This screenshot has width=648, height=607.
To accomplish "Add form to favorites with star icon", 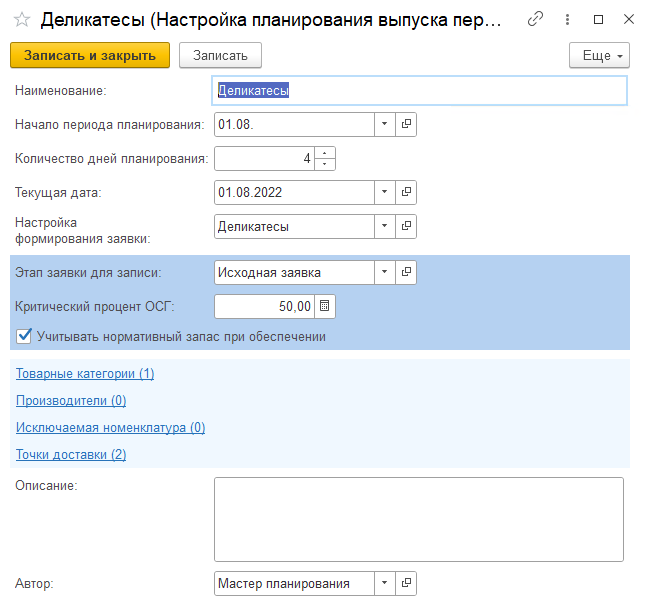I will coord(21,18).
